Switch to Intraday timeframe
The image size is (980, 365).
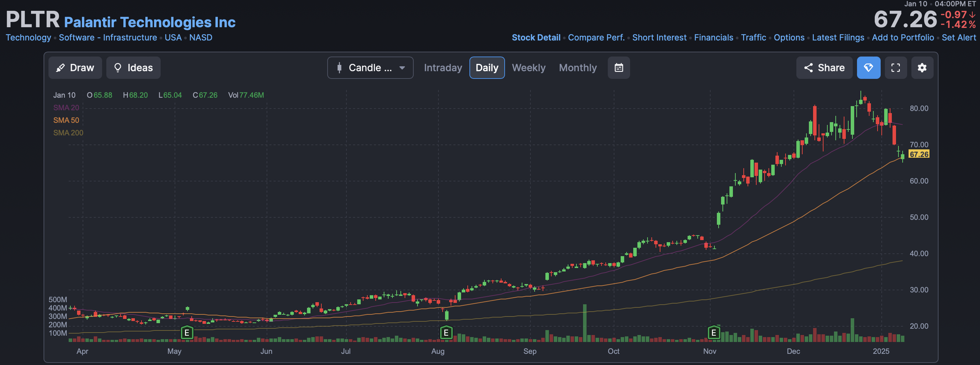443,68
